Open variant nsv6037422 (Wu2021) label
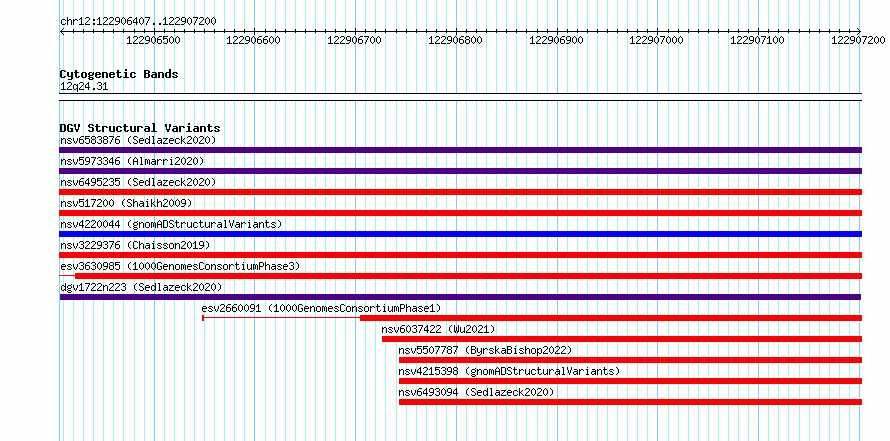 coord(439,329)
